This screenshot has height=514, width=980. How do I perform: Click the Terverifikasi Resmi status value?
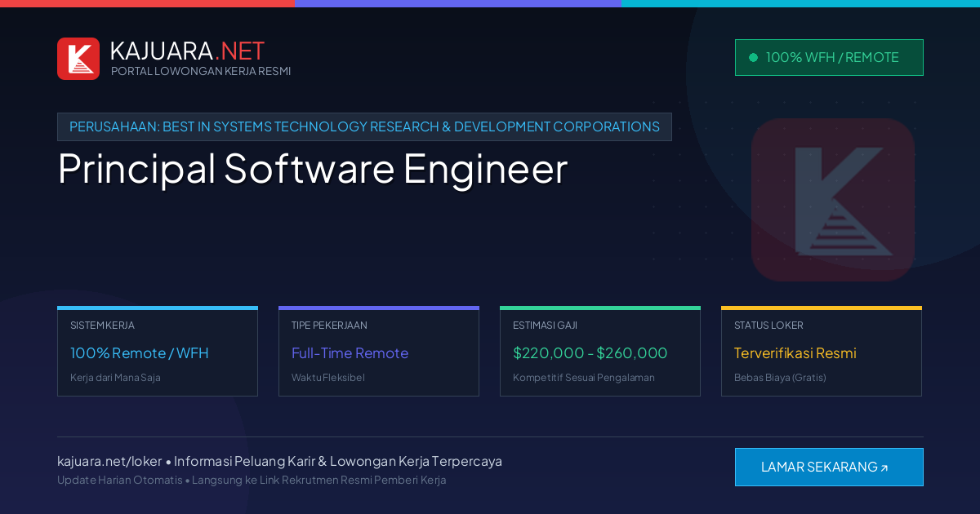click(x=795, y=353)
